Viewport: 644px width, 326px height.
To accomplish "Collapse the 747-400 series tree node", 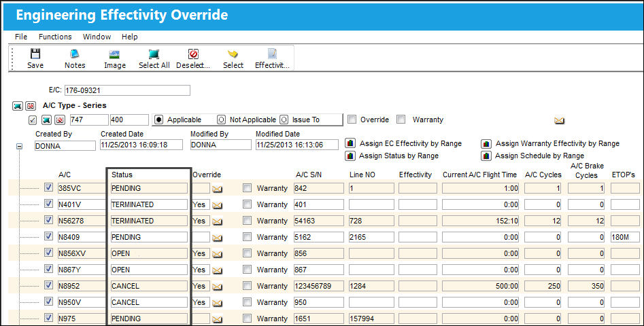I will click(19, 146).
